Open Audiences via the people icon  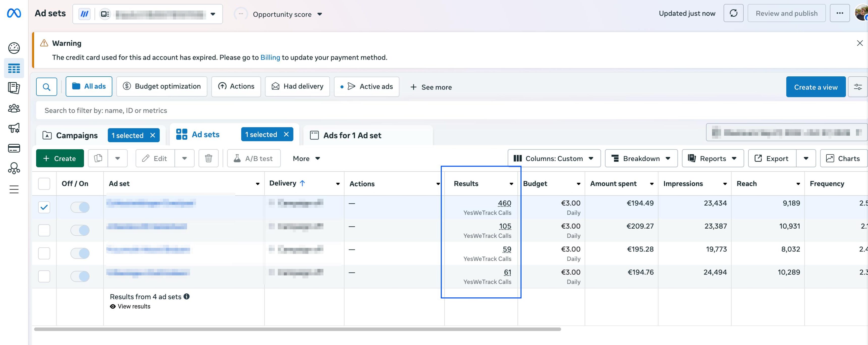(13, 108)
